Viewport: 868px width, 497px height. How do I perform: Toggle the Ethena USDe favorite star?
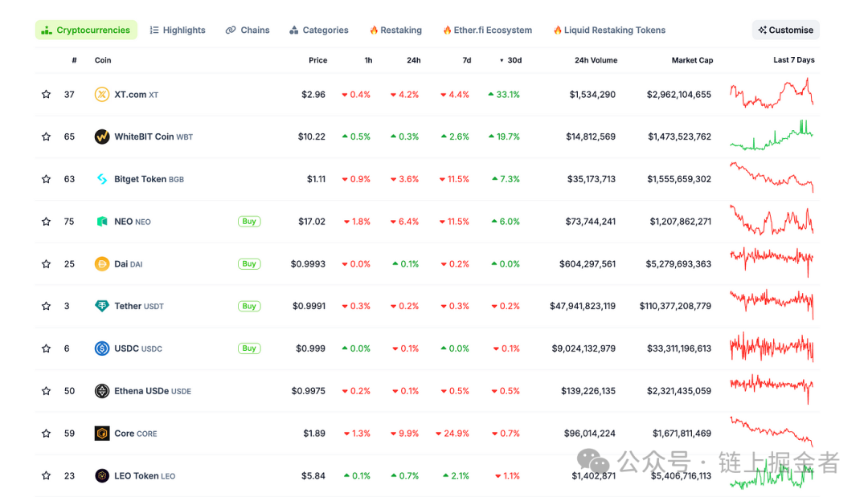(x=46, y=391)
